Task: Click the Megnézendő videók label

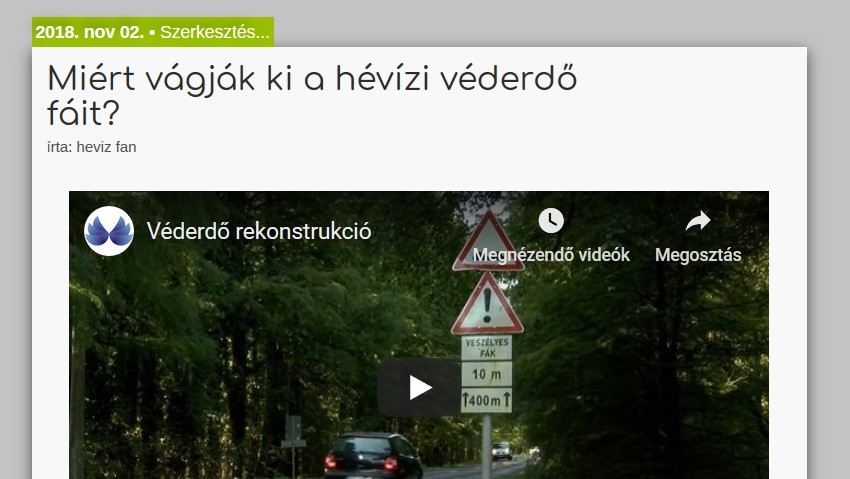Action: (x=551, y=255)
